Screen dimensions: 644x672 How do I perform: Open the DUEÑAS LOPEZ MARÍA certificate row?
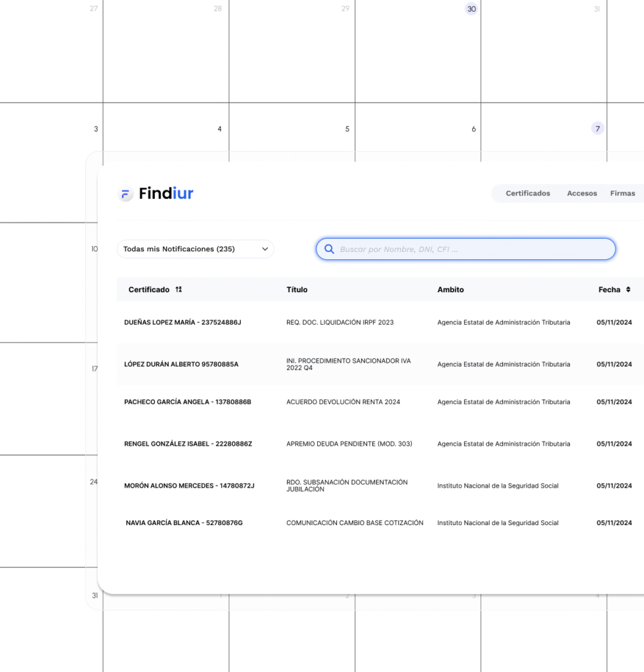click(x=182, y=322)
